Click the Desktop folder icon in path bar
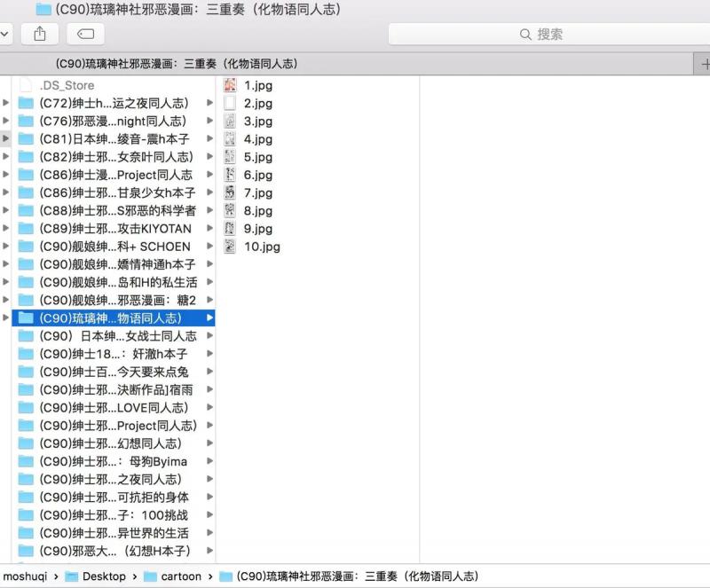Viewport: 710px width, 588px height. tap(71, 576)
